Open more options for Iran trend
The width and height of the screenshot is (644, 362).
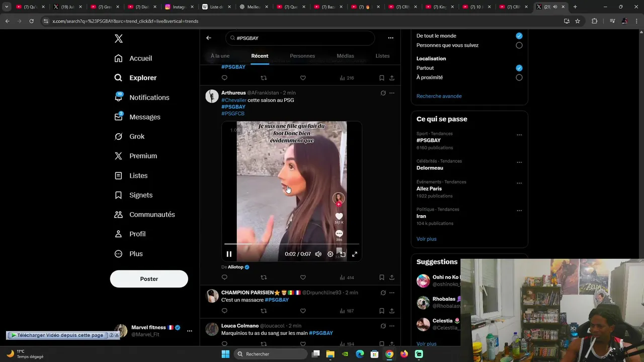pyautogui.click(x=519, y=211)
